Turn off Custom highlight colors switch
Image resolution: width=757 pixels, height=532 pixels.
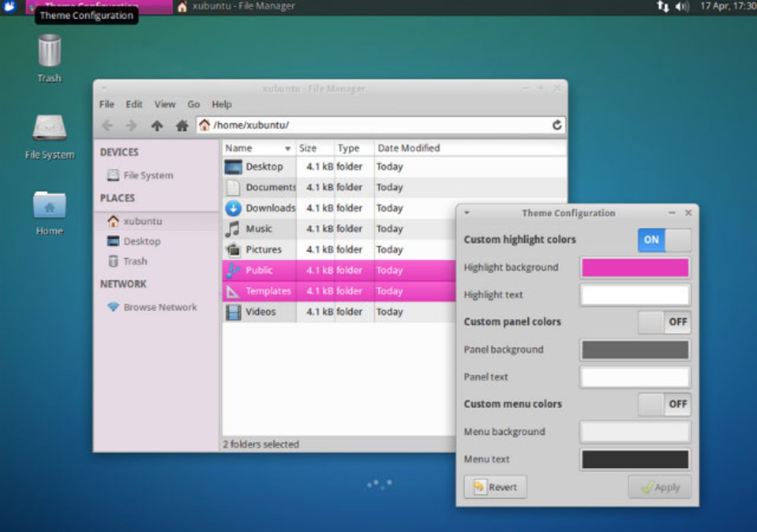664,240
